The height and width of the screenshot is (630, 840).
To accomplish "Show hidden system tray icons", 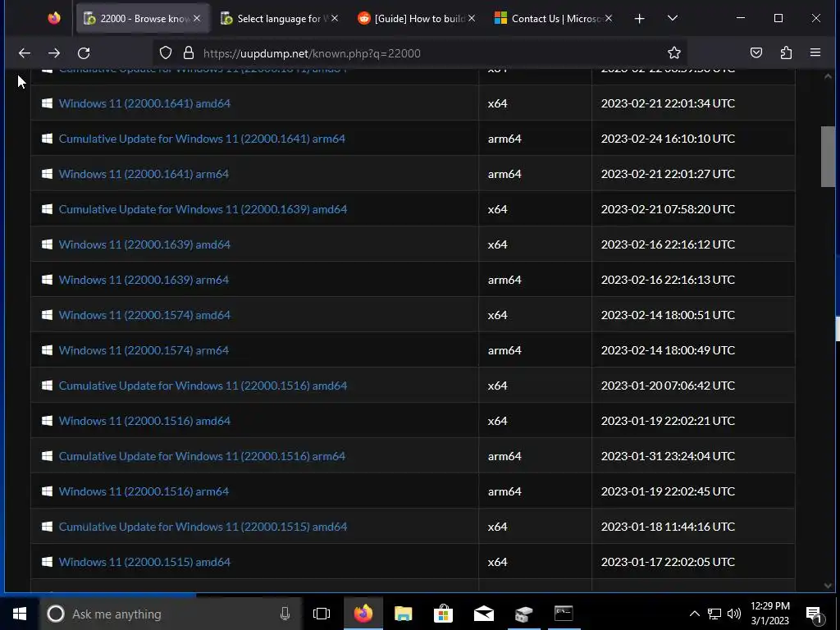I will pyautogui.click(x=694, y=614).
